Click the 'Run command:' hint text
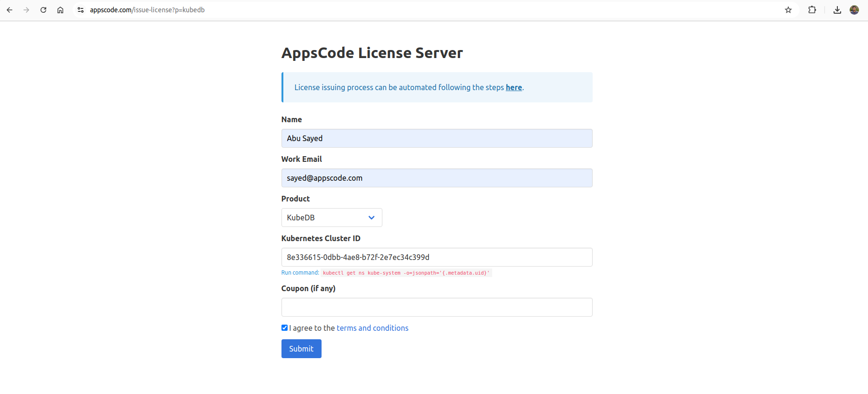 (x=300, y=273)
